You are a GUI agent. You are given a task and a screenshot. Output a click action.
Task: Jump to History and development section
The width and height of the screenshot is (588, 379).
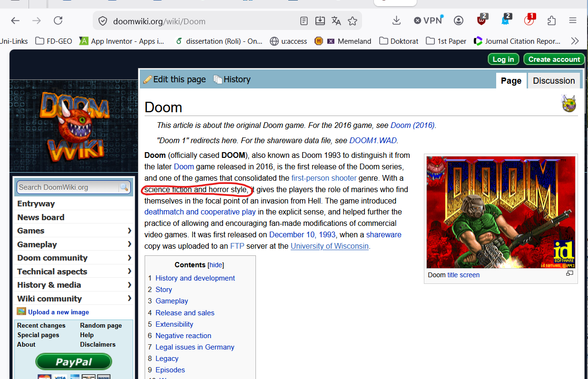[x=195, y=278]
